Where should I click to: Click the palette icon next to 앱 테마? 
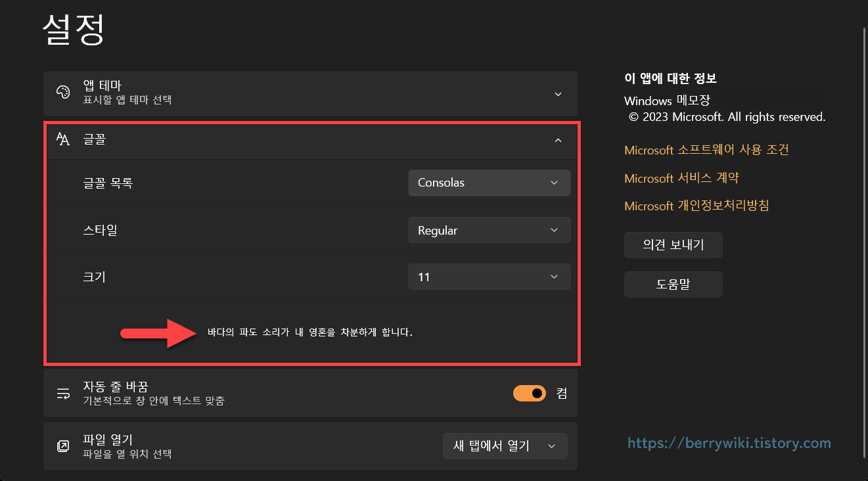point(62,93)
